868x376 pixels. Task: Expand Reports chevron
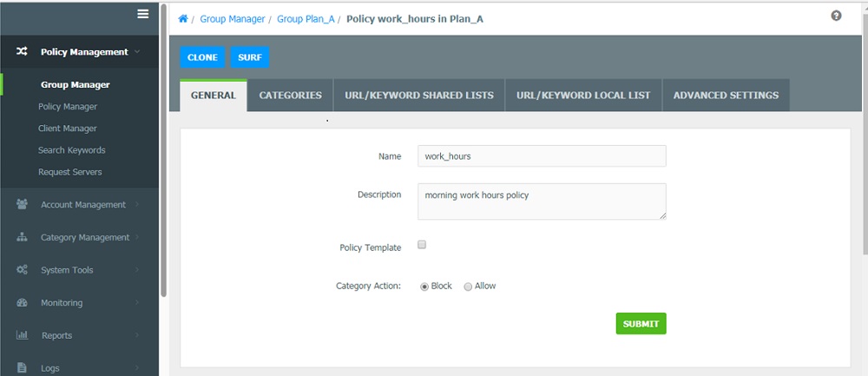[x=137, y=335]
